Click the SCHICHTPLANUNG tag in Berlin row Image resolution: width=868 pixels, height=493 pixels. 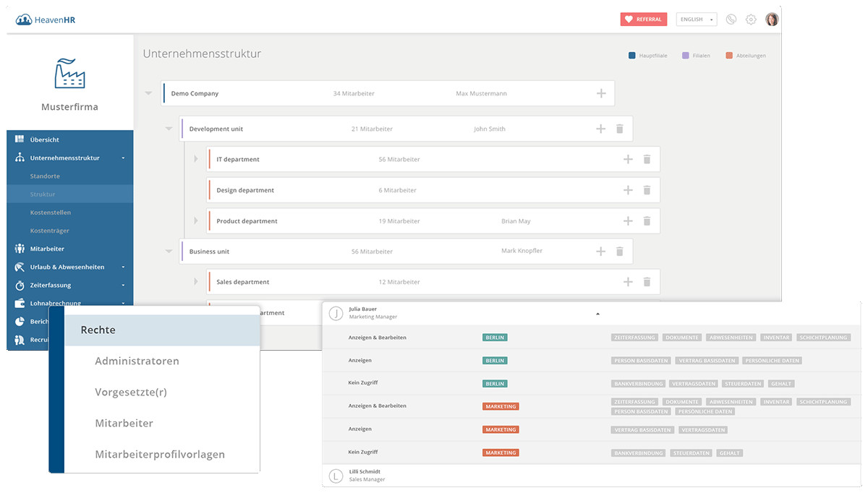[x=823, y=338]
